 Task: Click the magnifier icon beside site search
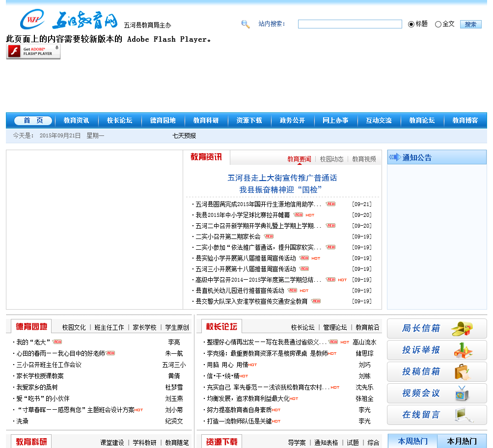tap(246, 24)
